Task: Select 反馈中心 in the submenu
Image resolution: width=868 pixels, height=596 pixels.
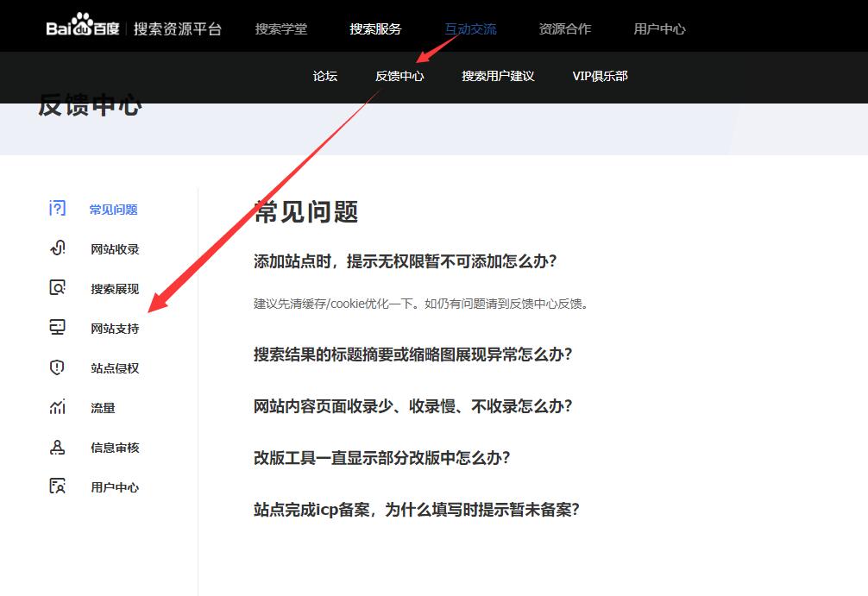Action: click(x=399, y=77)
